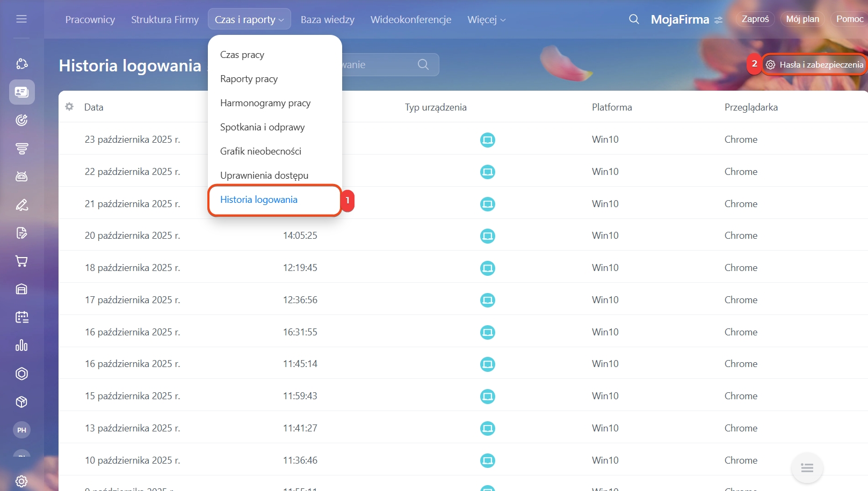Screen dimensions: 868x491
Task: Open the funnel icon in the sidebar
Action: [21, 149]
